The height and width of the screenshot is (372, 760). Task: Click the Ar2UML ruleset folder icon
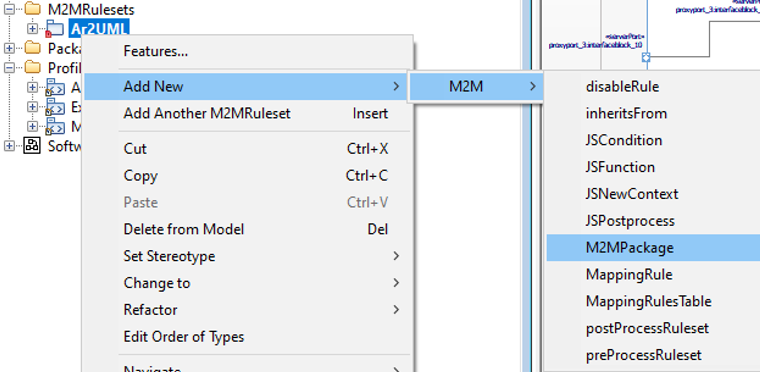[x=55, y=29]
